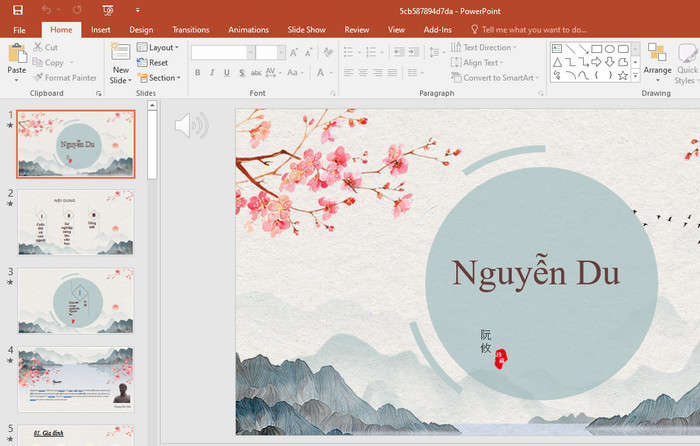
Task: Select slide 2 thumbnail
Action: click(x=76, y=222)
